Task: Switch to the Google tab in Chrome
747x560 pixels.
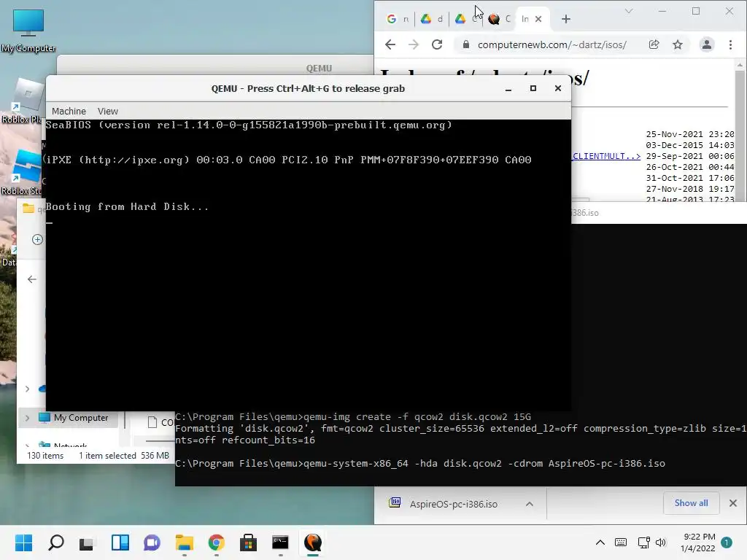Action: [398, 19]
